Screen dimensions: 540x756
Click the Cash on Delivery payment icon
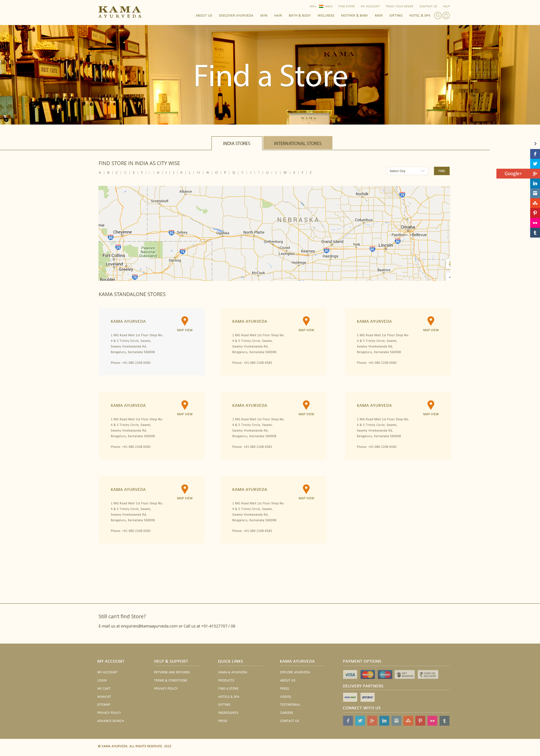coord(428,674)
